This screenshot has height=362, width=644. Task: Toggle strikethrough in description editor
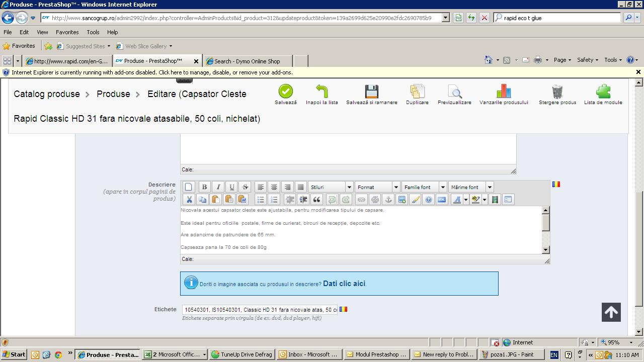[x=245, y=187]
